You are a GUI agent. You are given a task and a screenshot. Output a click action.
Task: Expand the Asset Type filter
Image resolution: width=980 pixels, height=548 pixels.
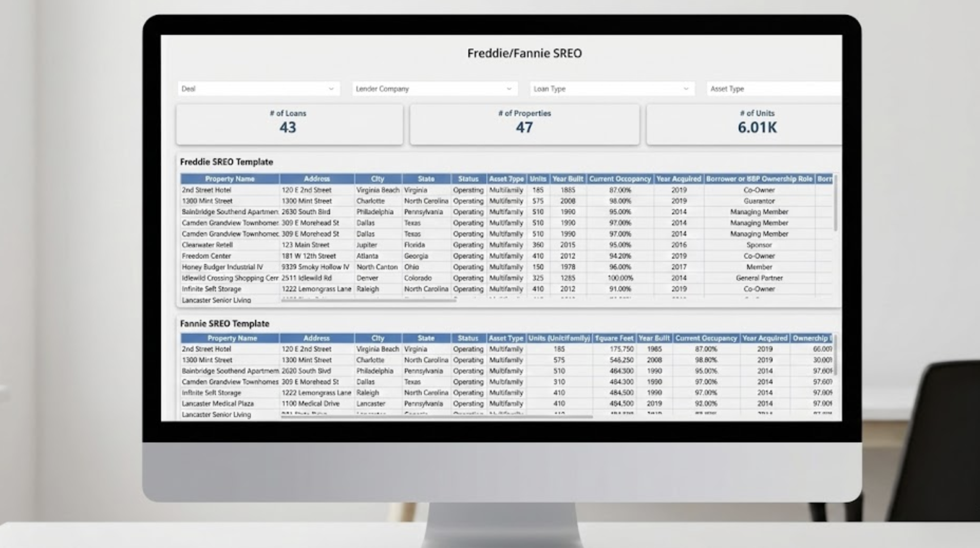click(x=772, y=89)
